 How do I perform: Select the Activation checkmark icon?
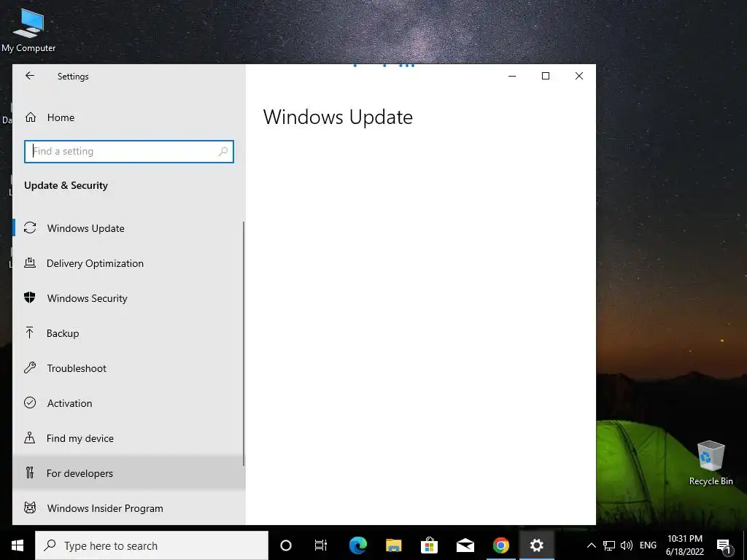pyautogui.click(x=30, y=402)
